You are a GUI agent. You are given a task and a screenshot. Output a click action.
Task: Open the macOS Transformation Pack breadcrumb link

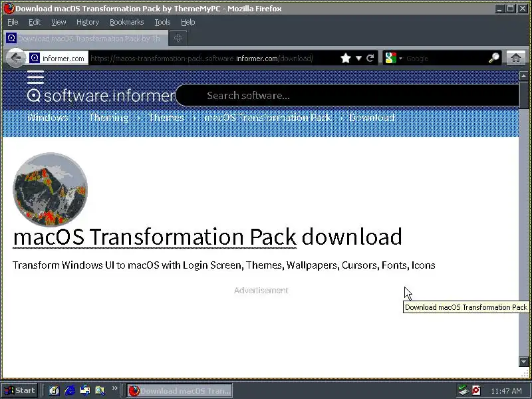point(268,118)
